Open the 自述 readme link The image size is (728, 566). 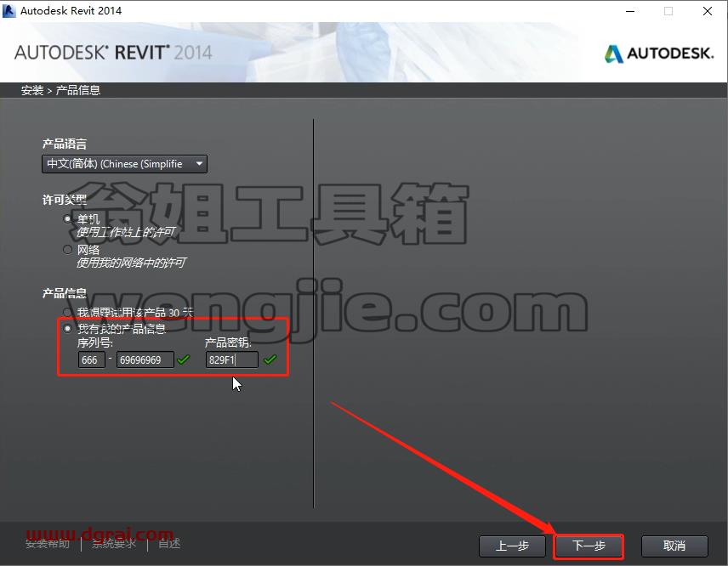coord(169,544)
